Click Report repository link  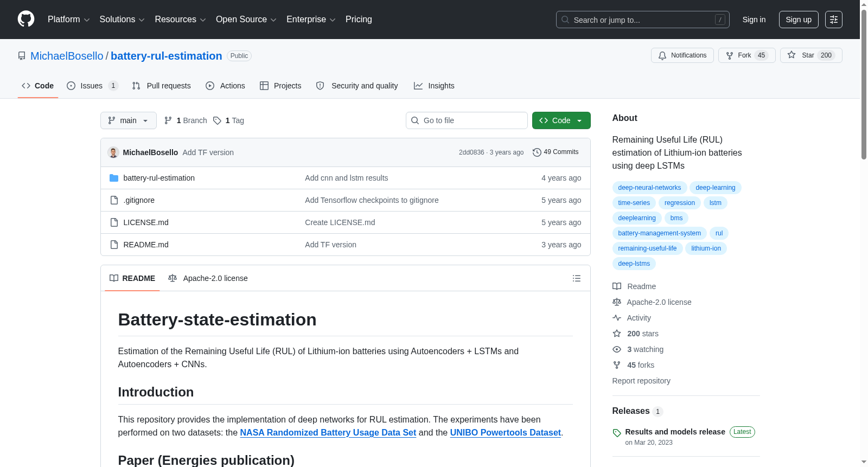coord(641,381)
